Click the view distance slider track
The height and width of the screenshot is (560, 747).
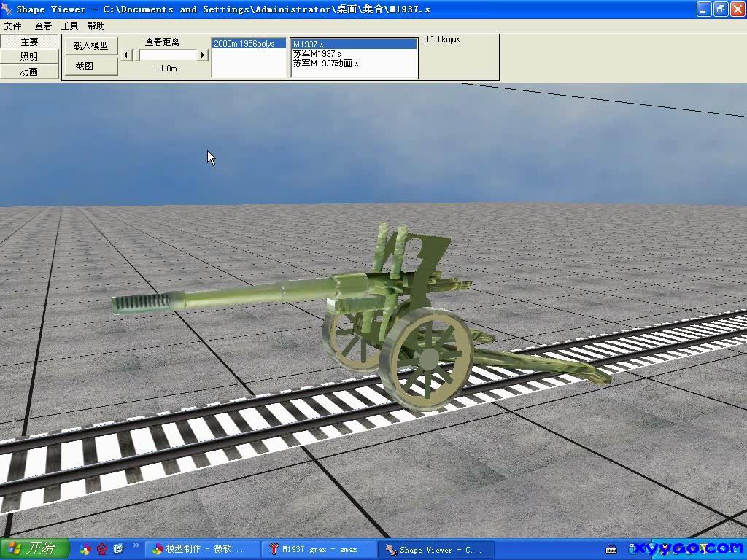(164, 55)
